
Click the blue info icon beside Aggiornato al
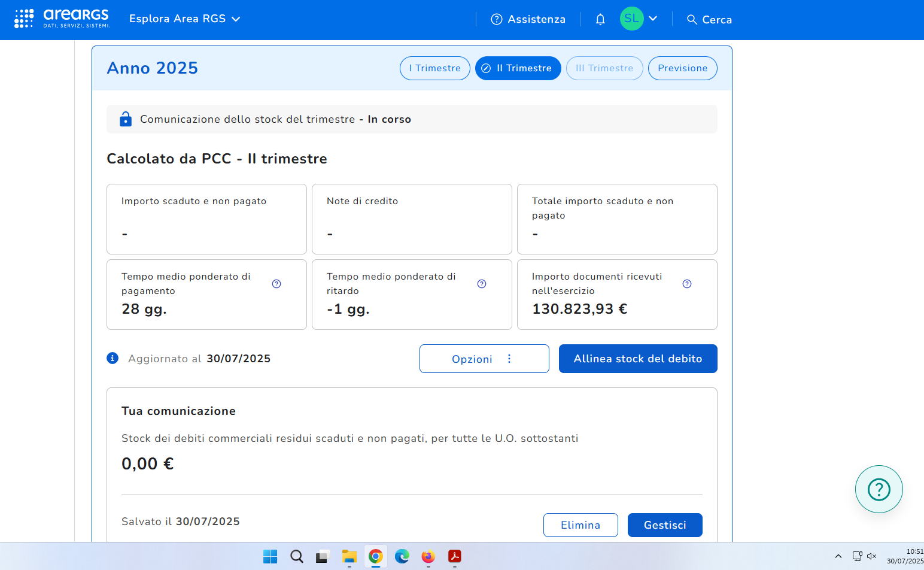[113, 358]
